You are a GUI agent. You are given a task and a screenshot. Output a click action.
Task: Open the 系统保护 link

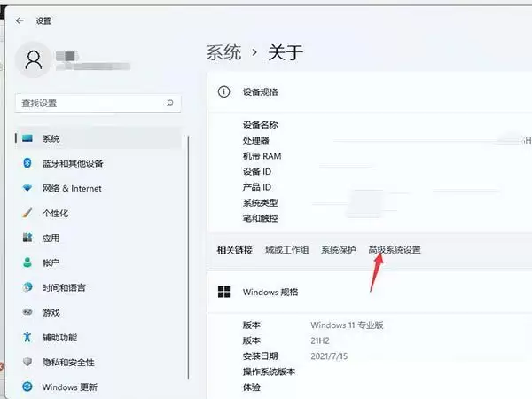tap(339, 250)
